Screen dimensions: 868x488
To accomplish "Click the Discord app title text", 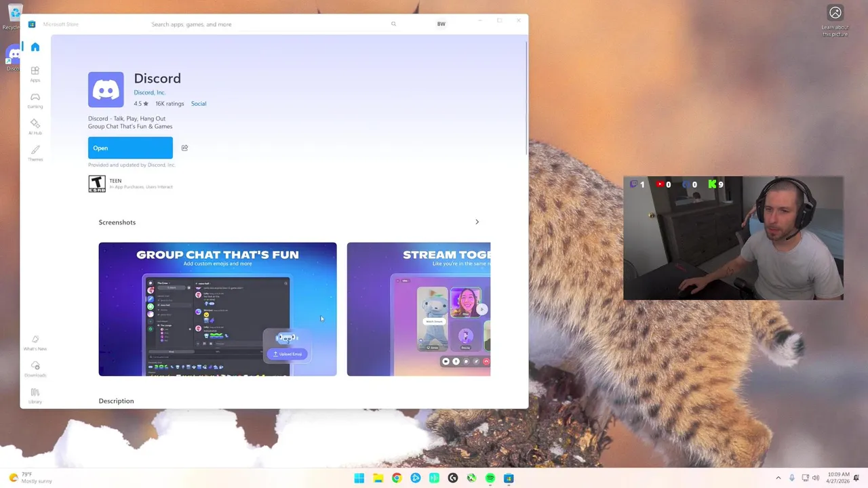I will [x=157, y=79].
